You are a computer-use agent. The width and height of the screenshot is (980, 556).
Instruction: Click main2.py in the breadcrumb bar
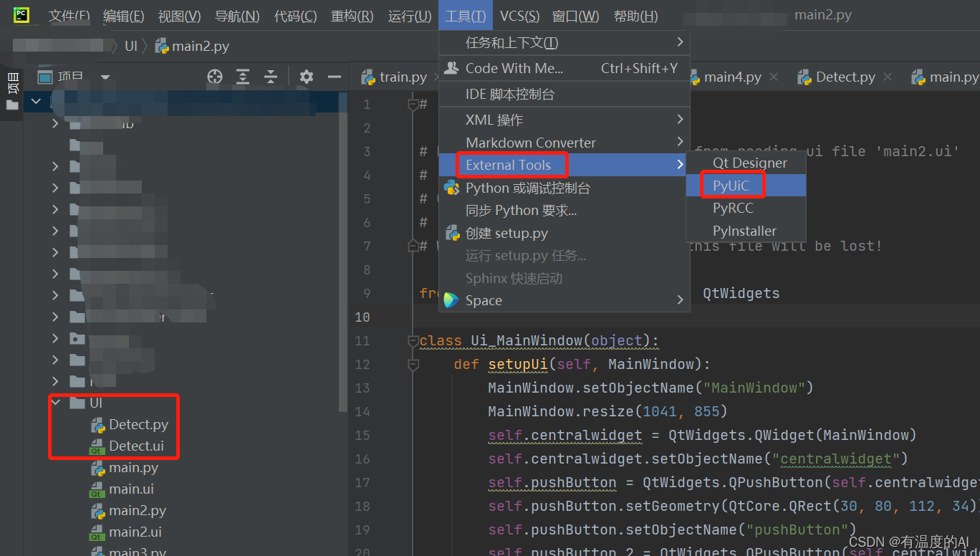click(200, 47)
